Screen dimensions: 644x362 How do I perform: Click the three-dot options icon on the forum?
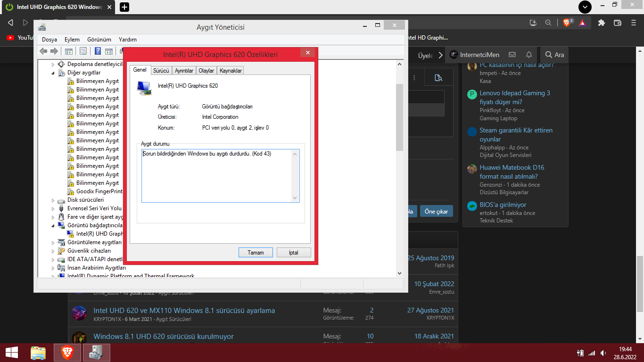coord(414,78)
